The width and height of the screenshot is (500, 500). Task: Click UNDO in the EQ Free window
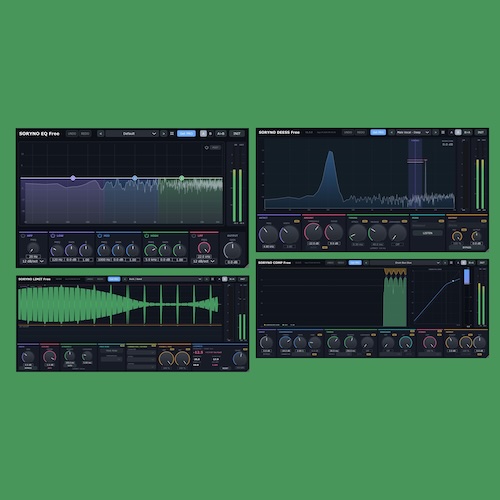pos(72,134)
